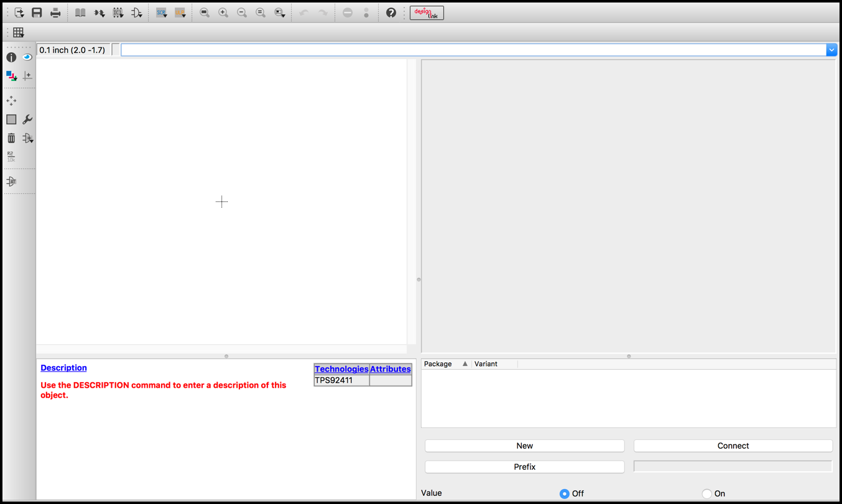Viewport: 842px width, 504px height.
Task: Open the Description link
Action: (63, 368)
